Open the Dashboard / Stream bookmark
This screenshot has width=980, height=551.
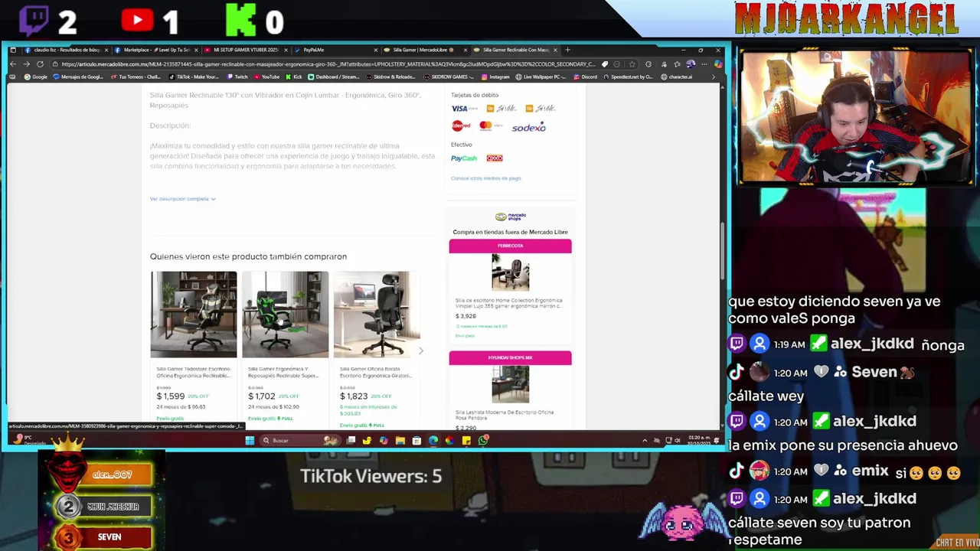[x=335, y=77]
